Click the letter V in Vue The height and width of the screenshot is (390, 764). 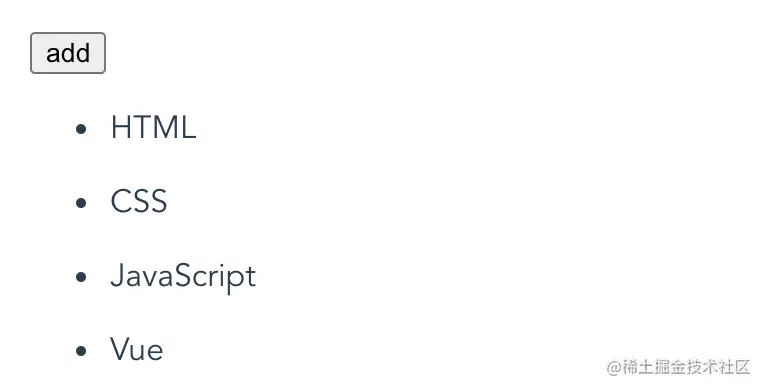[119, 349]
